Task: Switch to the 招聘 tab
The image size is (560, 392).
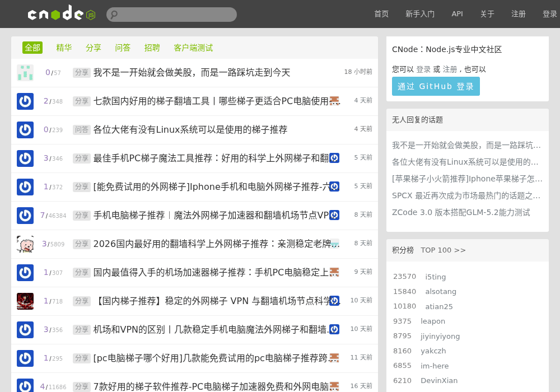Action: pyautogui.click(x=152, y=48)
